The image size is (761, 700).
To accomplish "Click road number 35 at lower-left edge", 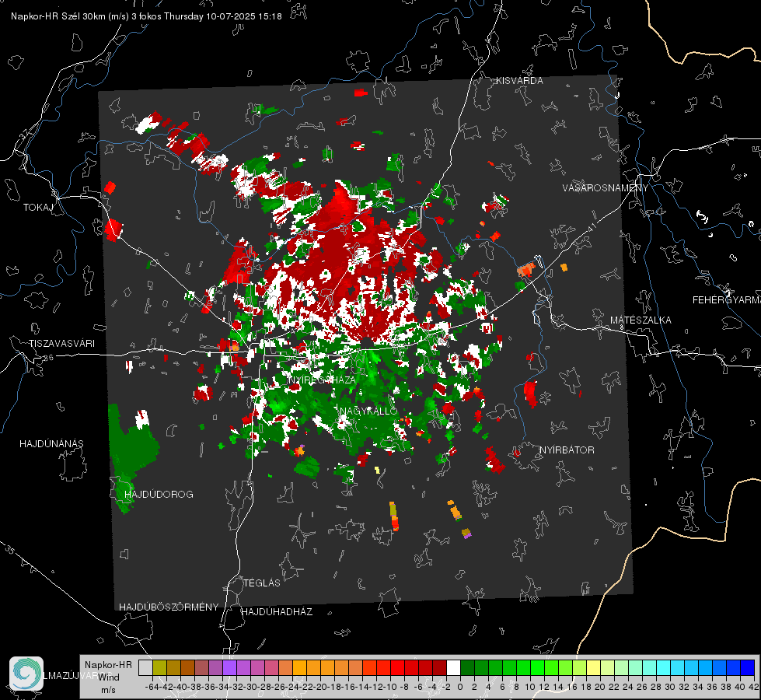I will [9, 550].
